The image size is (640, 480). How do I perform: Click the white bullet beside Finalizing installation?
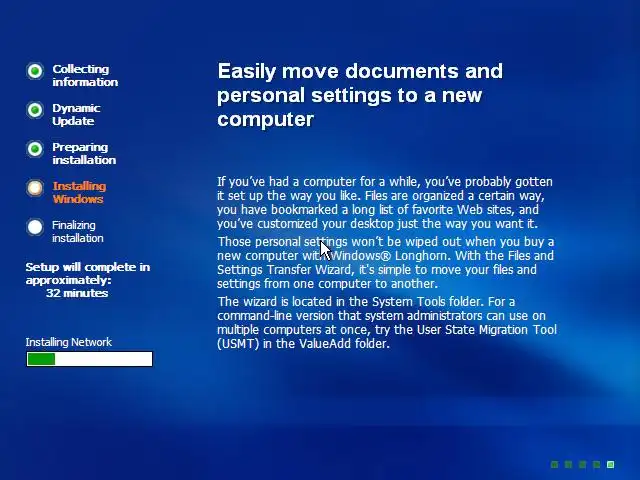pyautogui.click(x=35, y=227)
